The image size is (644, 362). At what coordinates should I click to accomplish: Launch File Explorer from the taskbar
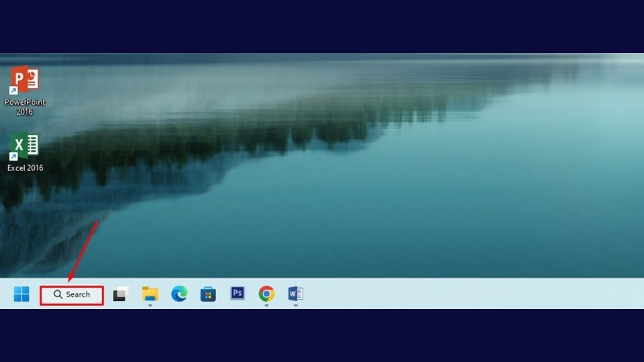coord(150,294)
